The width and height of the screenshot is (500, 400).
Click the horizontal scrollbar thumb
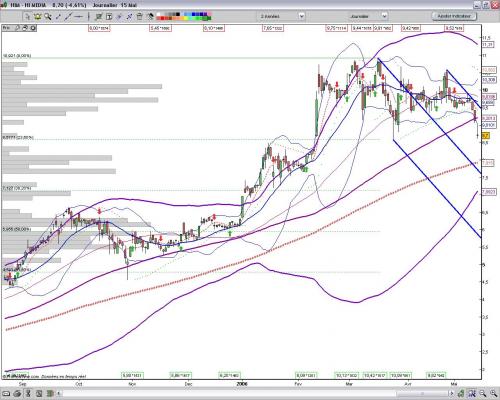tap(423, 394)
